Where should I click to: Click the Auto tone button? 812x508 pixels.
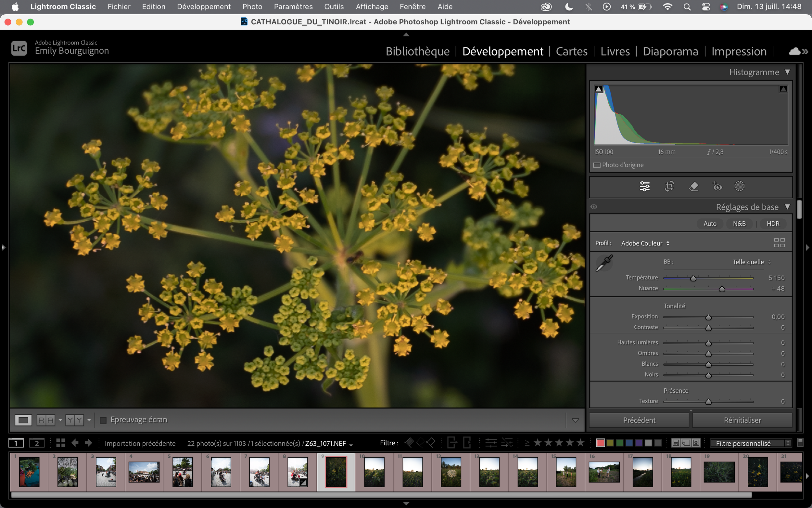(x=710, y=223)
